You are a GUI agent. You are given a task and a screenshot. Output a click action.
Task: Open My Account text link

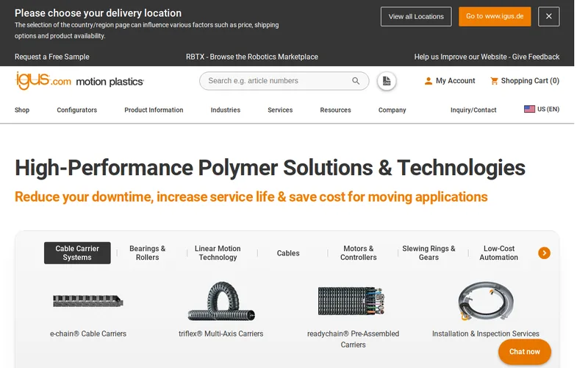455,81
